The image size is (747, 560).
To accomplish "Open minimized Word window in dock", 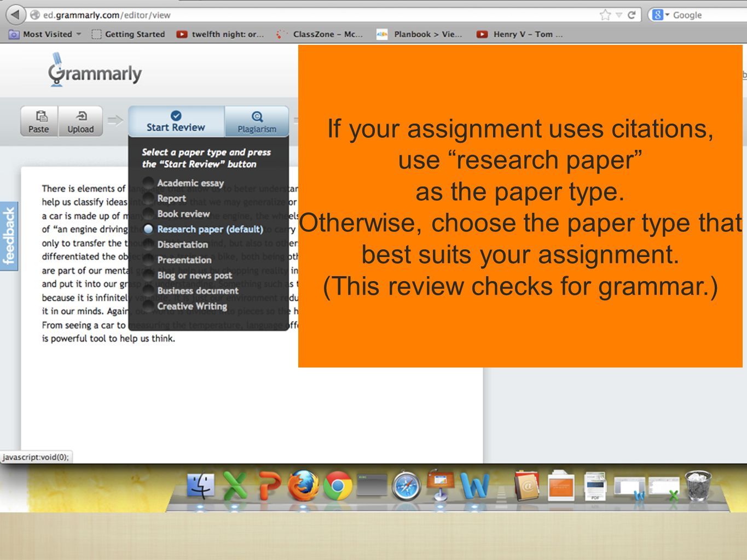I will 629,488.
